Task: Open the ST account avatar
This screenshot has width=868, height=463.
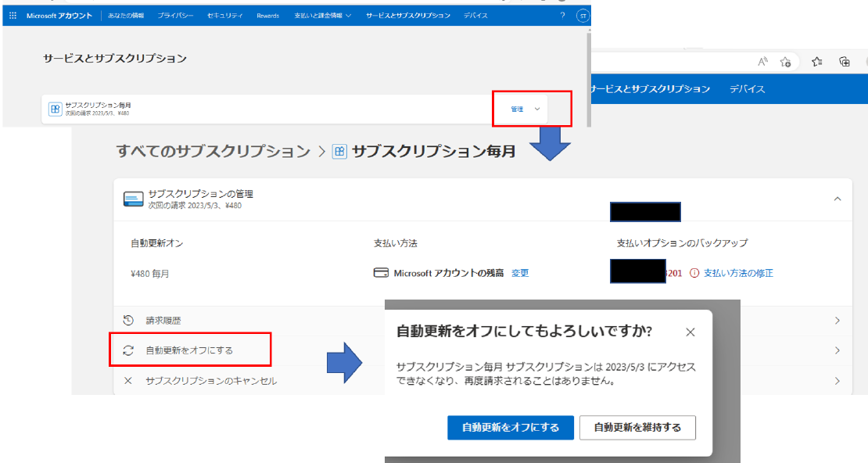Action: [x=583, y=16]
